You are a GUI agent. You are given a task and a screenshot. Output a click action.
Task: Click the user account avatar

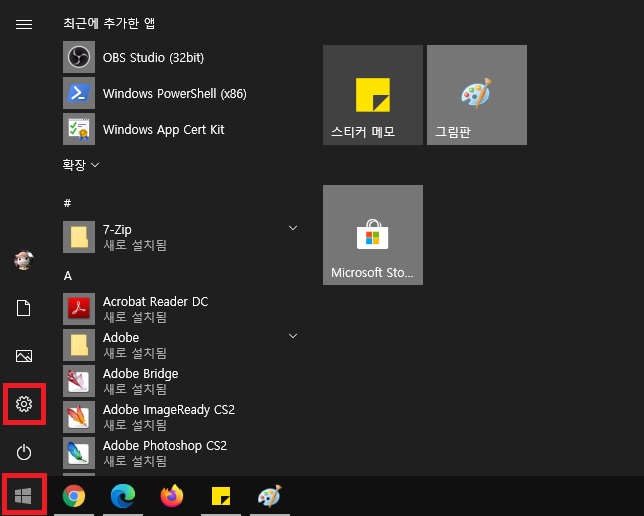click(x=24, y=260)
